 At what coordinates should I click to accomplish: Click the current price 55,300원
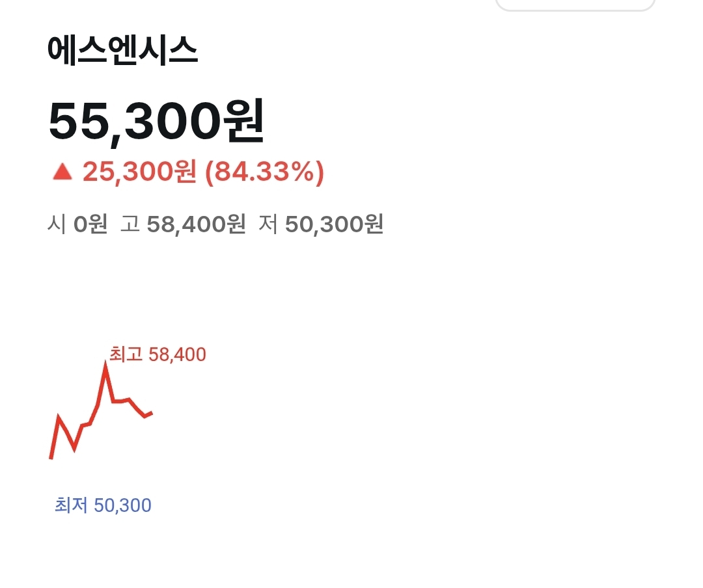[x=156, y=122]
